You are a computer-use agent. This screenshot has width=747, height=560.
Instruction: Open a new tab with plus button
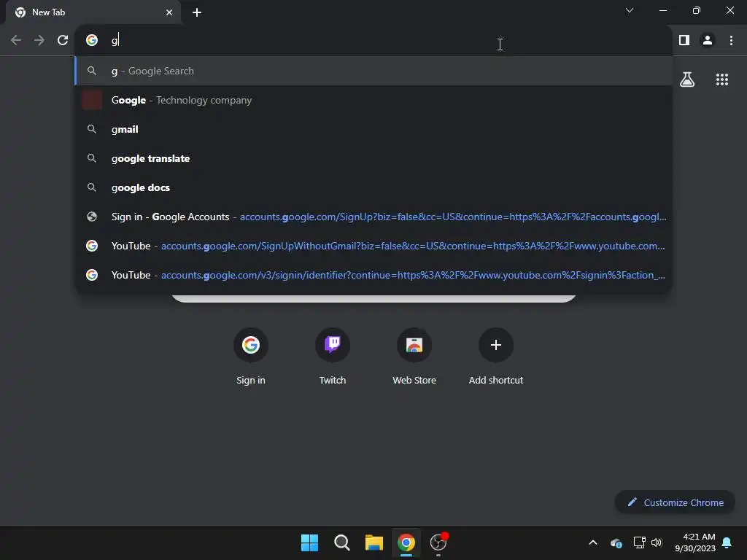[x=197, y=12]
